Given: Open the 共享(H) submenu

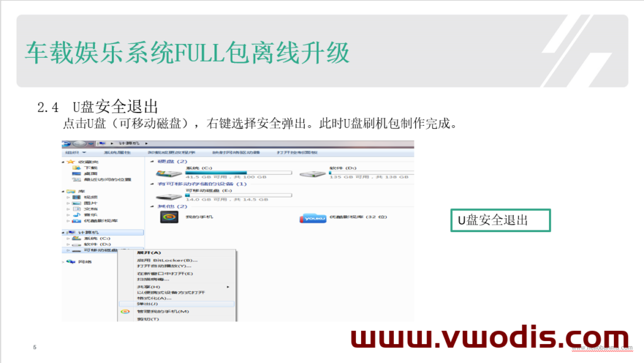Looking at the screenshot, I should [148, 286].
